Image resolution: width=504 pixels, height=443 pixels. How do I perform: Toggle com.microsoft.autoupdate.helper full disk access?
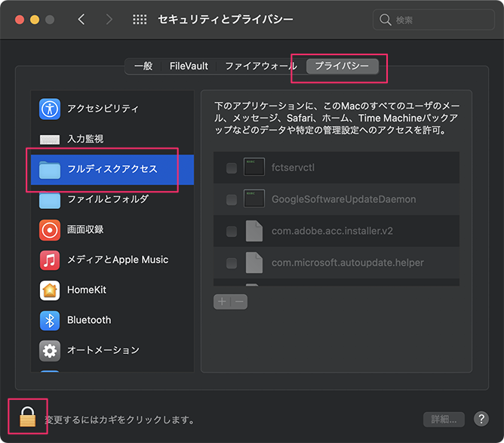232,263
